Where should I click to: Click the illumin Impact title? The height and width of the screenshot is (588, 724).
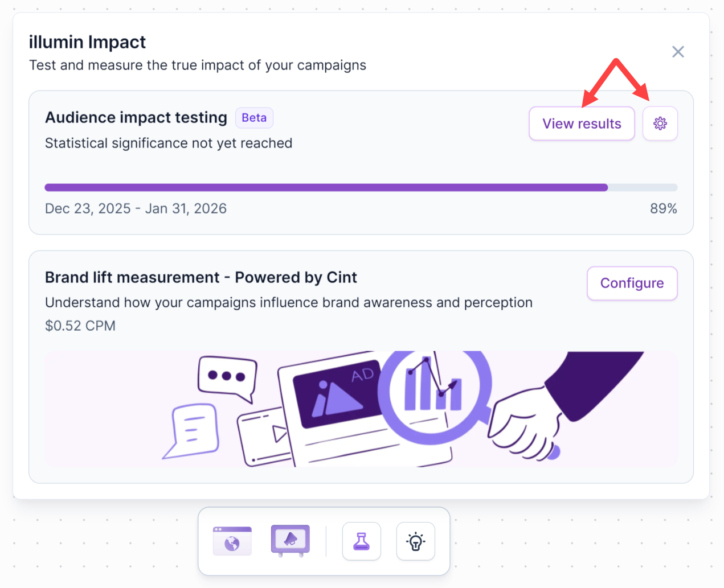(87, 42)
